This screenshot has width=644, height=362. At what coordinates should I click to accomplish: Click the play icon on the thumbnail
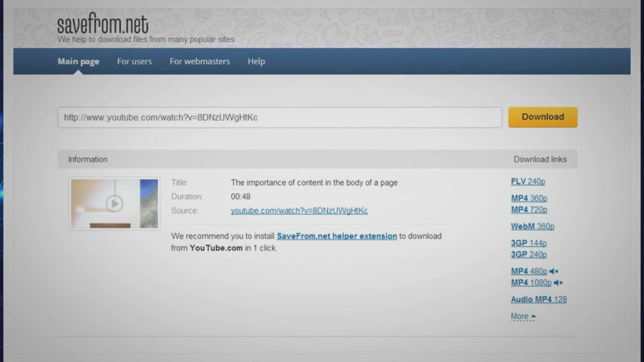tap(114, 203)
